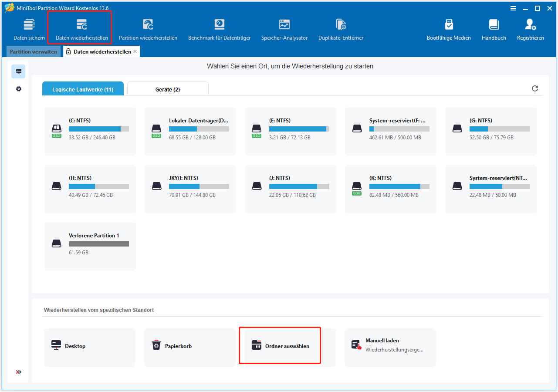
Task: Click the K: drive usage bar
Action: click(399, 186)
